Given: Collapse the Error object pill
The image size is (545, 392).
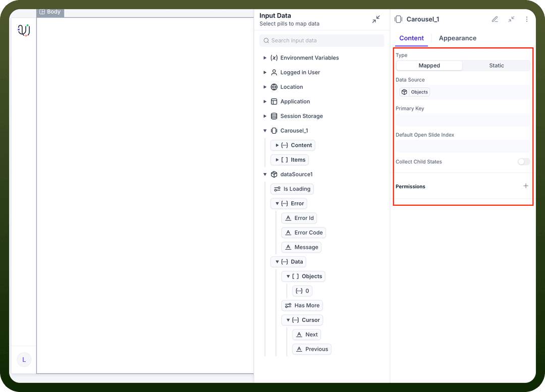Looking at the screenshot, I should click(277, 204).
